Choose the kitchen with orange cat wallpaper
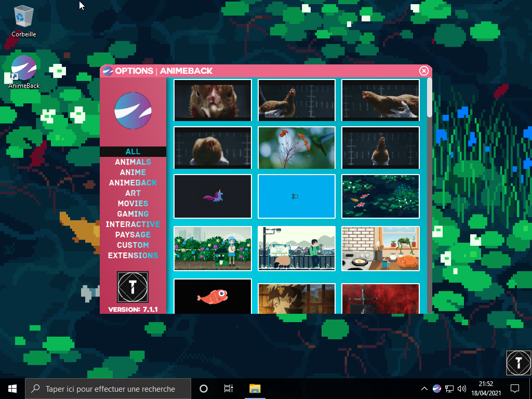 pyautogui.click(x=380, y=249)
